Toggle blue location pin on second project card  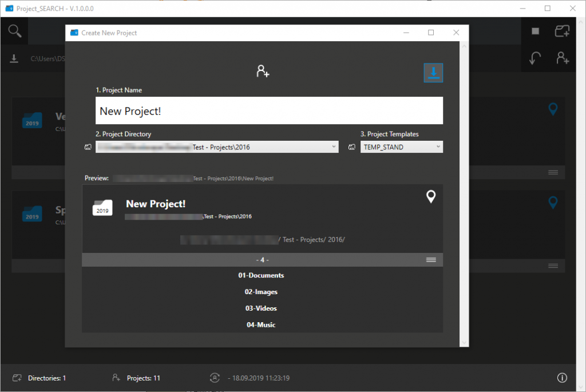pos(553,203)
